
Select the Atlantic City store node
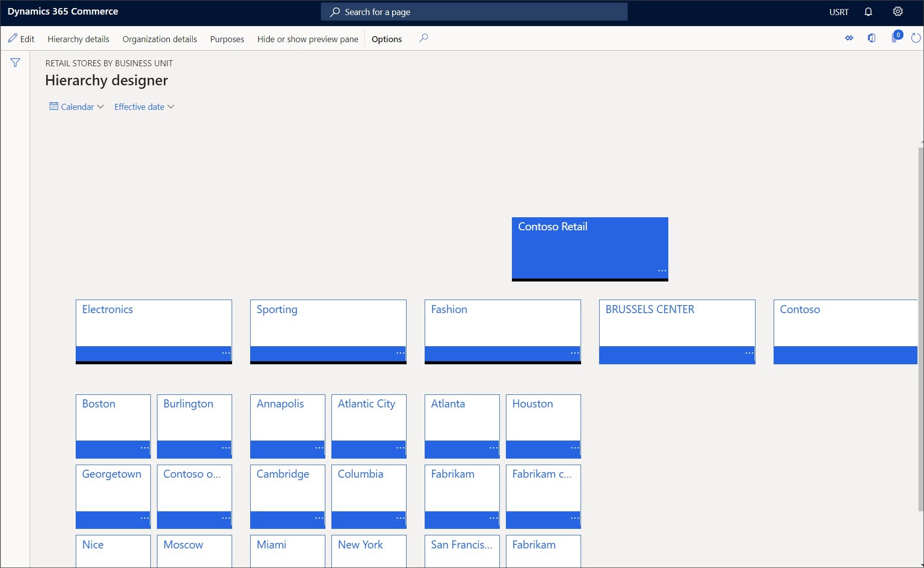pos(369,426)
